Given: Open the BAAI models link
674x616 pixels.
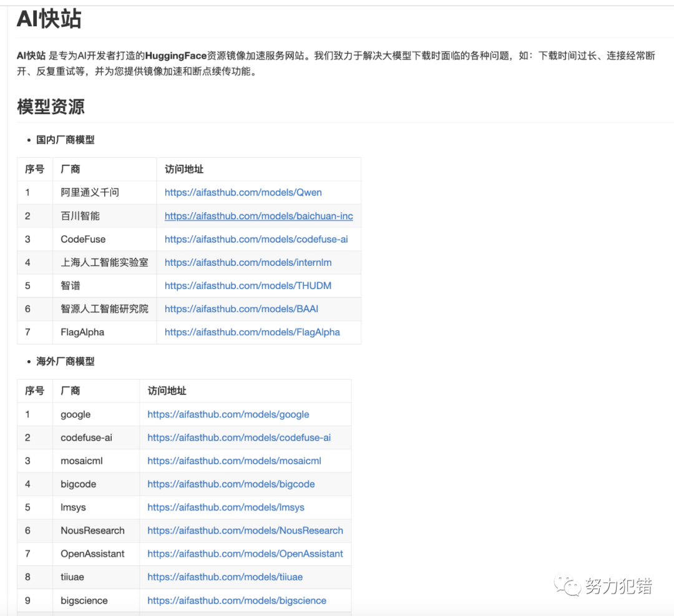Looking at the screenshot, I should coord(242,309).
